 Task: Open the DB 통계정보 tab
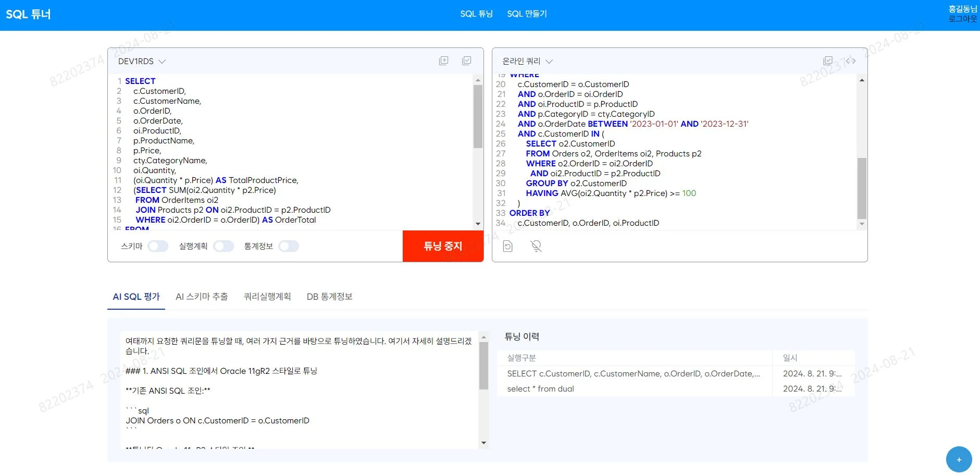tap(330, 296)
